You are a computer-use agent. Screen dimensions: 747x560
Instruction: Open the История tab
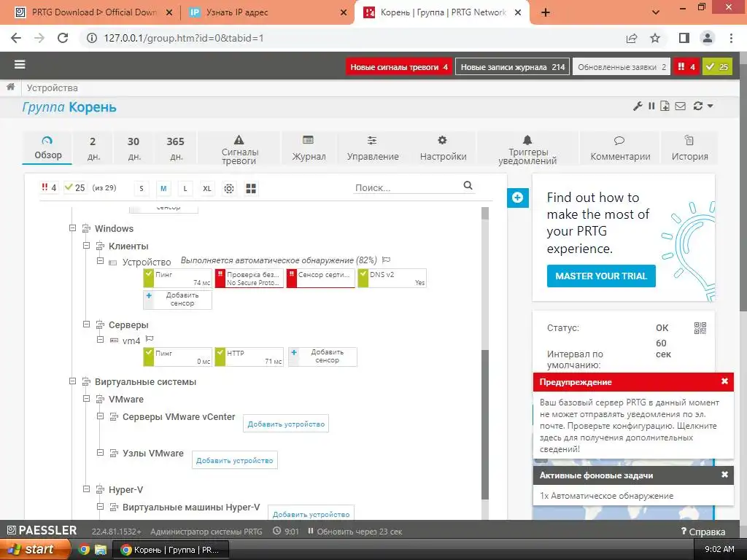point(689,148)
